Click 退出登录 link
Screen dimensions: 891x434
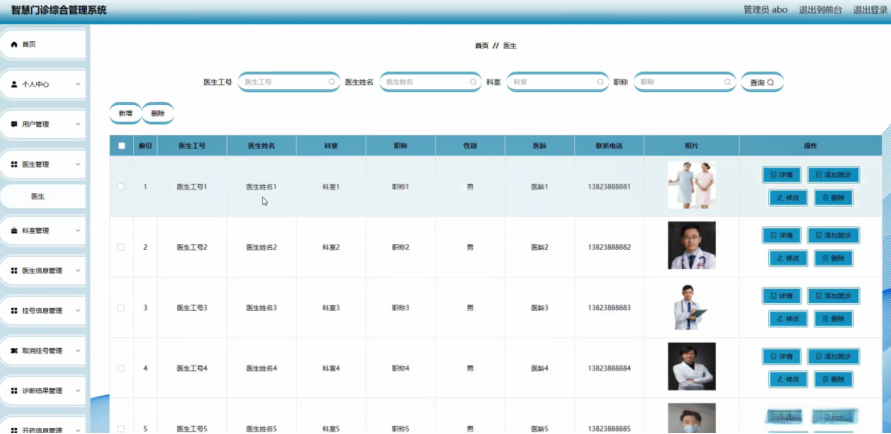pos(870,10)
